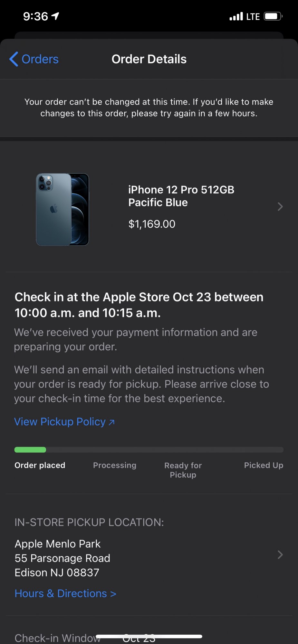Select the Picked Up status step
Viewport: 298px width, 644px height.
tap(264, 465)
